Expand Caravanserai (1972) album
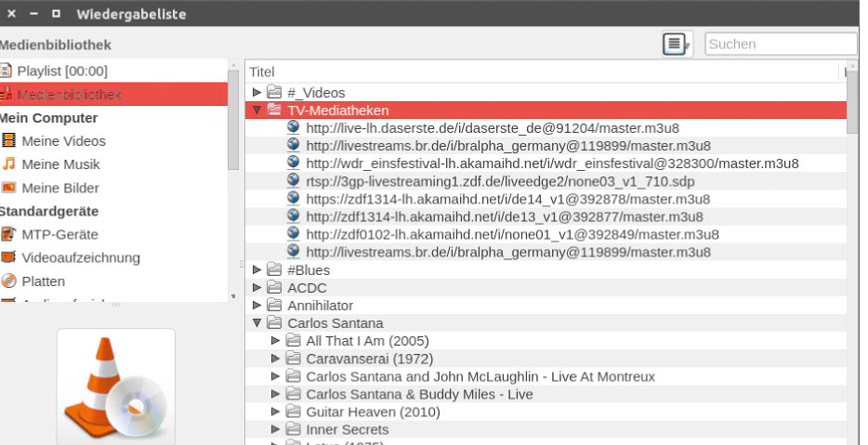Image resolution: width=868 pixels, height=445 pixels. [275, 358]
